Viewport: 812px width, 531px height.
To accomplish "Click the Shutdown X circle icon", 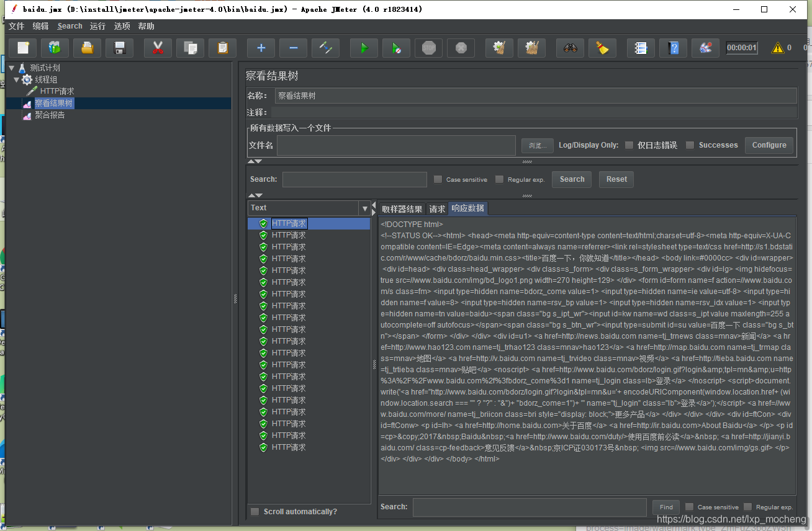I will [461, 48].
